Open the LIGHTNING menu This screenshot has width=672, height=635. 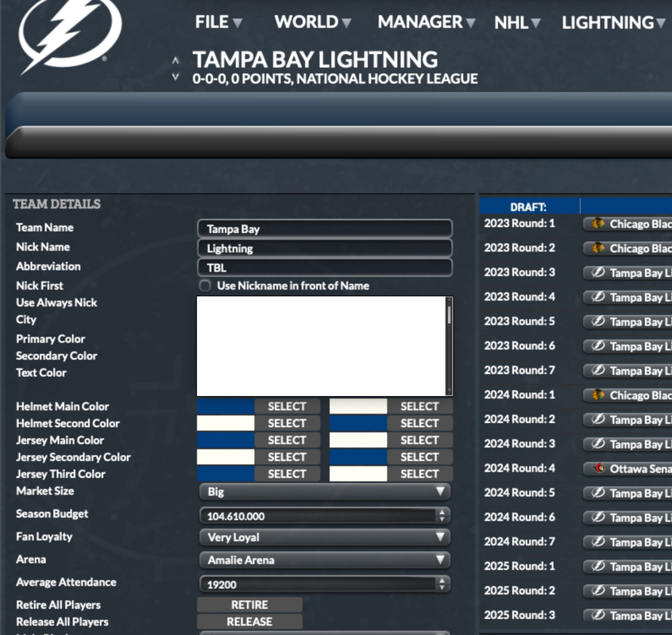pyautogui.click(x=613, y=23)
